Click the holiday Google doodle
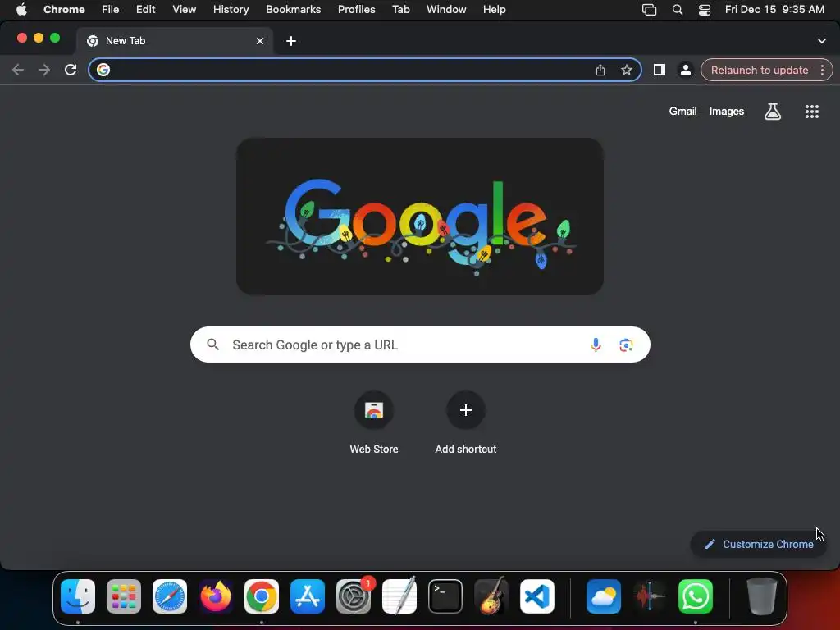The height and width of the screenshot is (630, 840). [420, 217]
